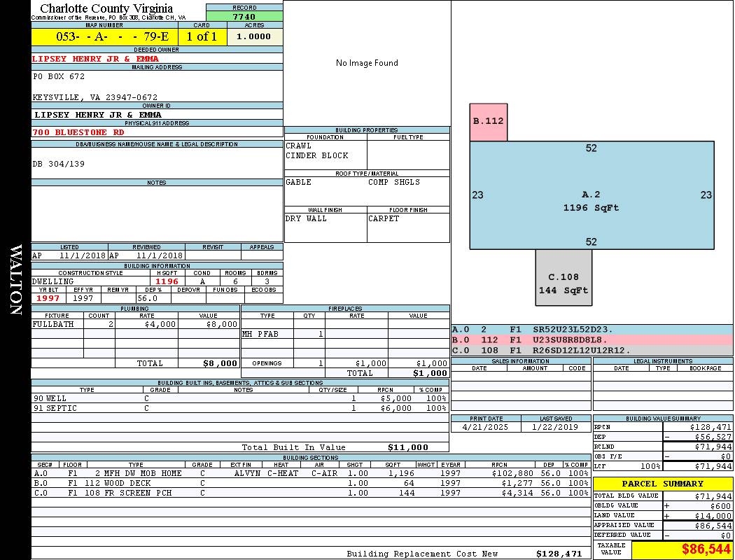Click sketch code line A.0 SR52U23L52D23
Image resolution: width=735 pixels, height=560 pixels.
point(592,330)
